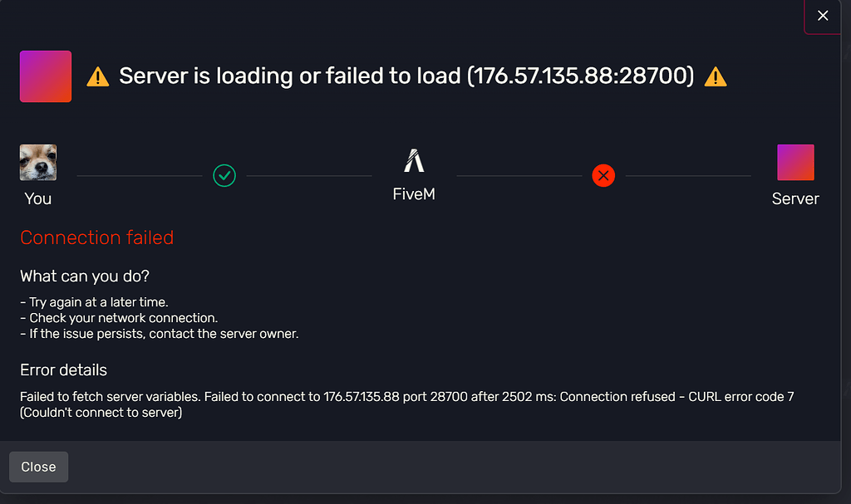The height and width of the screenshot is (504, 851).
Task: Click the 'contact the server owner' line
Action: (160, 334)
